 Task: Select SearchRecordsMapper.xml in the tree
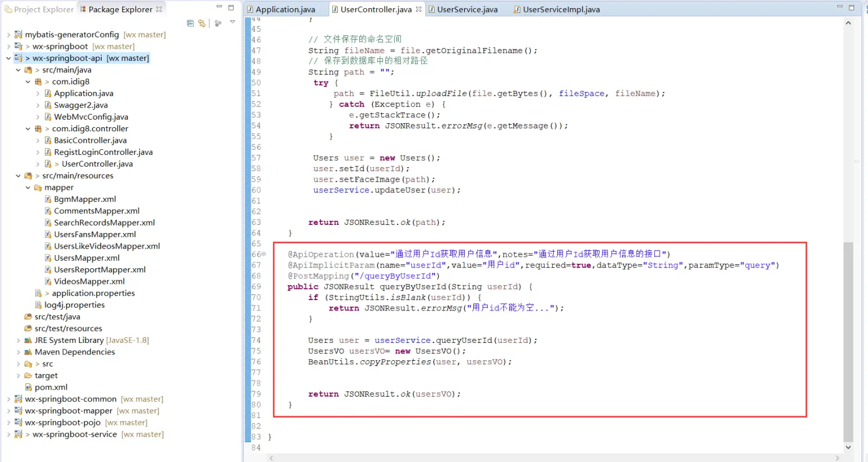(104, 223)
